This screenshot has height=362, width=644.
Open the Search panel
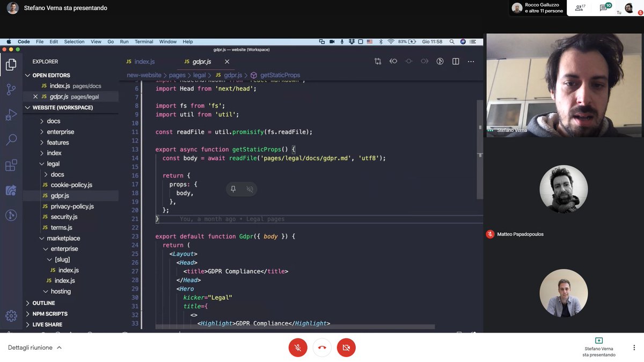point(11,139)
